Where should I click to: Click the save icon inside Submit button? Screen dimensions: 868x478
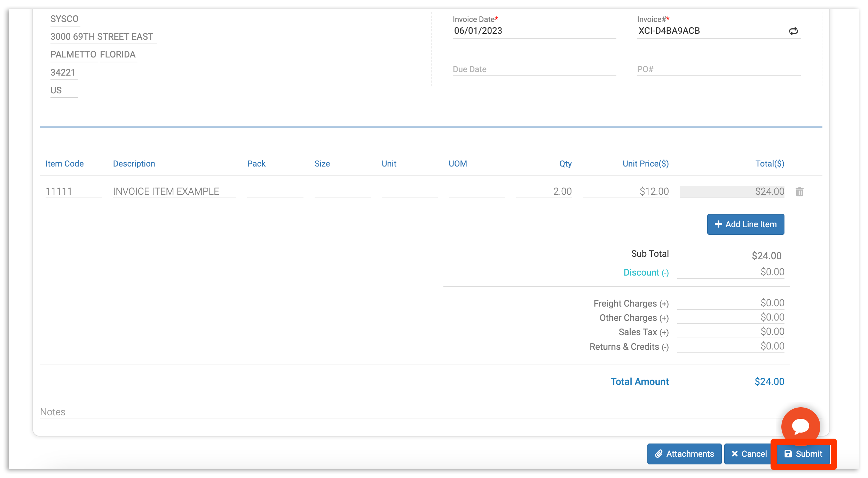(787, 453)
